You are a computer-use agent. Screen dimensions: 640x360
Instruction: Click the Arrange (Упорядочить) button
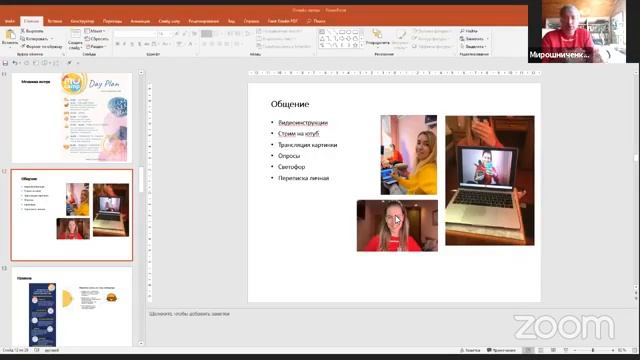tap(377, 38)
